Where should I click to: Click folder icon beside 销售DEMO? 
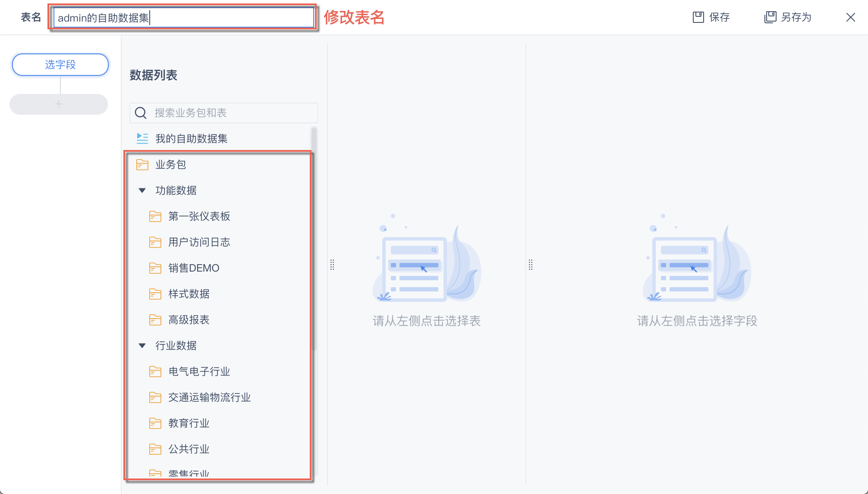click(155, 268)
